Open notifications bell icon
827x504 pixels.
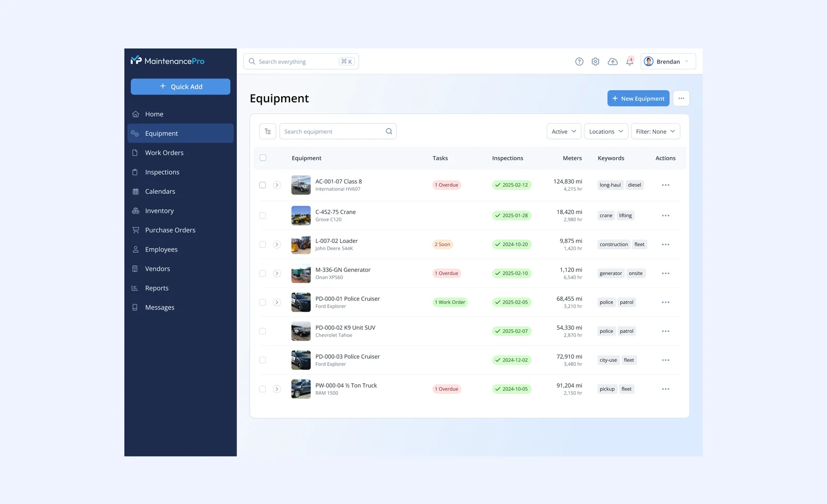(630, 62)
